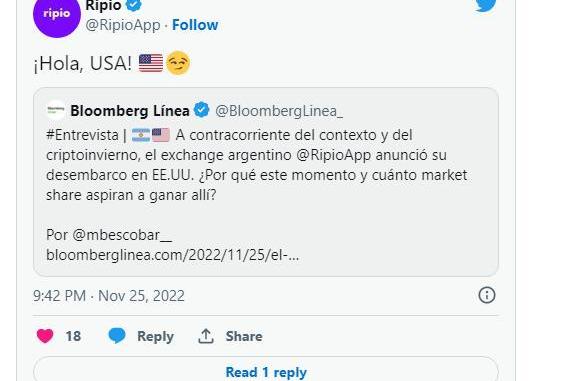This screenshot has height=381, width=564.
Task: Click the blue reply speech bubble icon
Action: coord(117,335)
